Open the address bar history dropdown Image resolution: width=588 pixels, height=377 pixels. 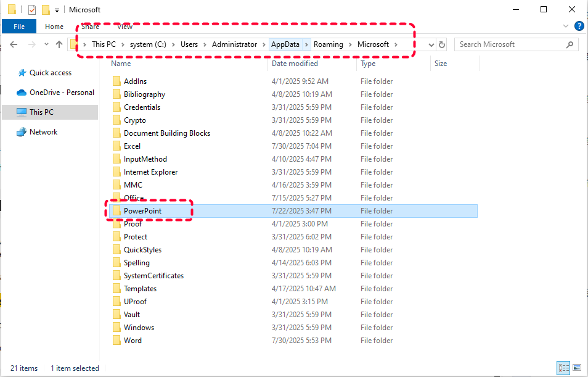click(x=431, y=44)
